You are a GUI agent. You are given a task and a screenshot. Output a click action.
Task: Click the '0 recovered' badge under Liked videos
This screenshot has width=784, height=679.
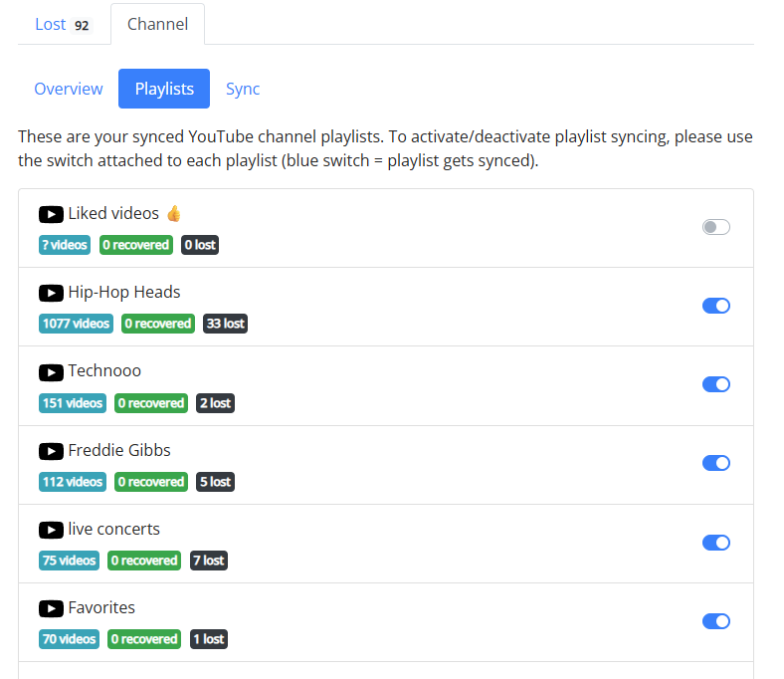point(136,245)
